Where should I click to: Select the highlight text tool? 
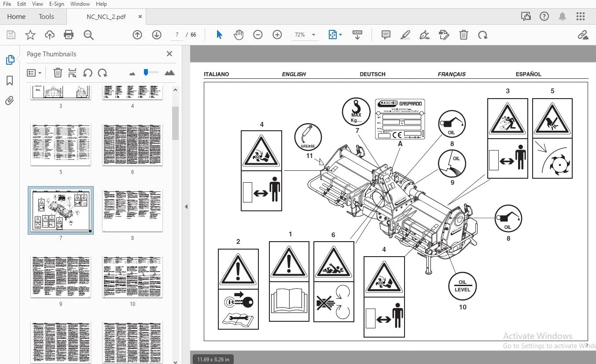coord(405,35)
